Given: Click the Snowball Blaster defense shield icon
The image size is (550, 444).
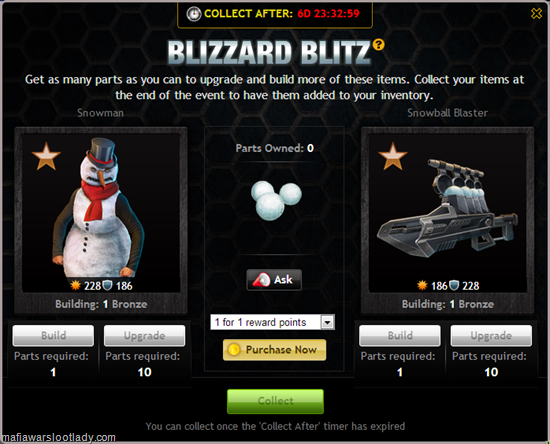Looking at the screenshot, I should click(x=454, y=285).
